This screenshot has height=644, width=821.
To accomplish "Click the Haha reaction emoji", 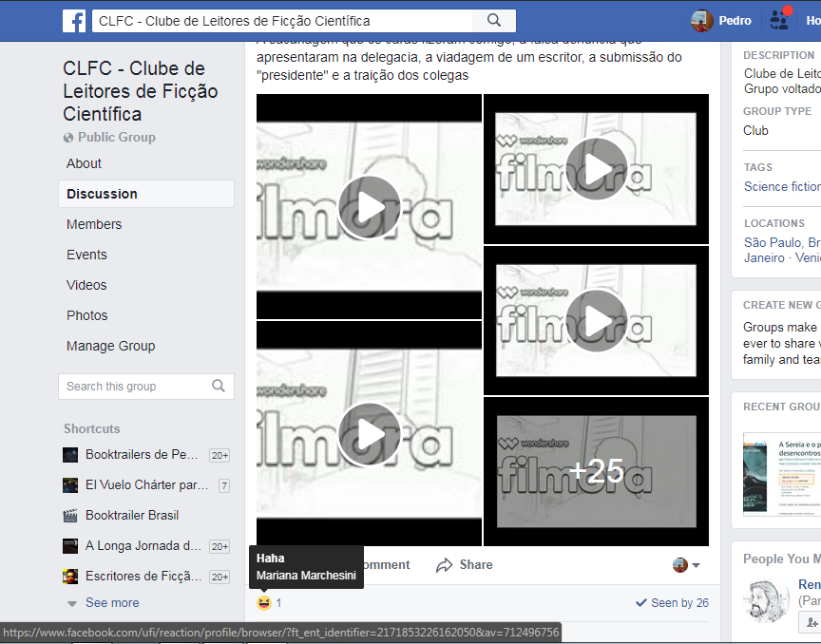I will (264, 602).
